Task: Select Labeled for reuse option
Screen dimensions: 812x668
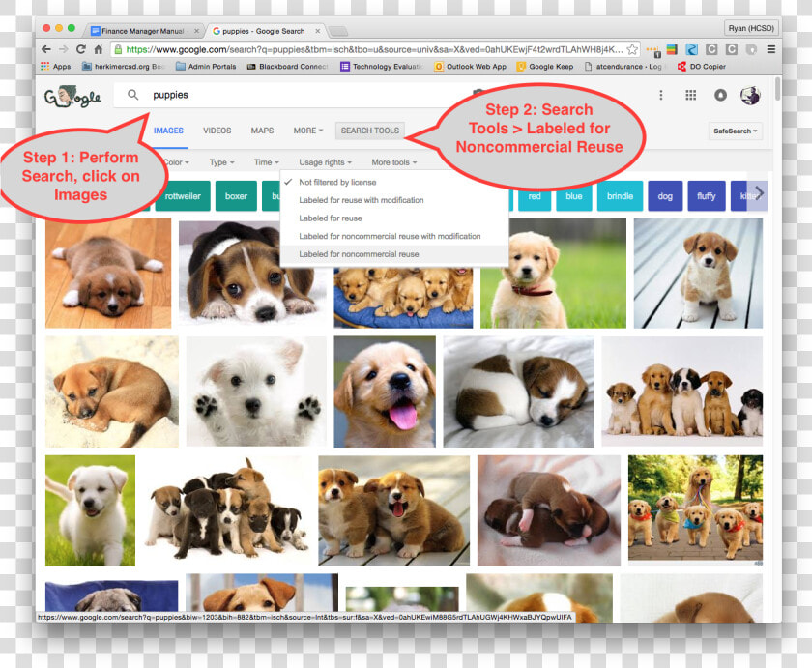Action: click(394, 218)
